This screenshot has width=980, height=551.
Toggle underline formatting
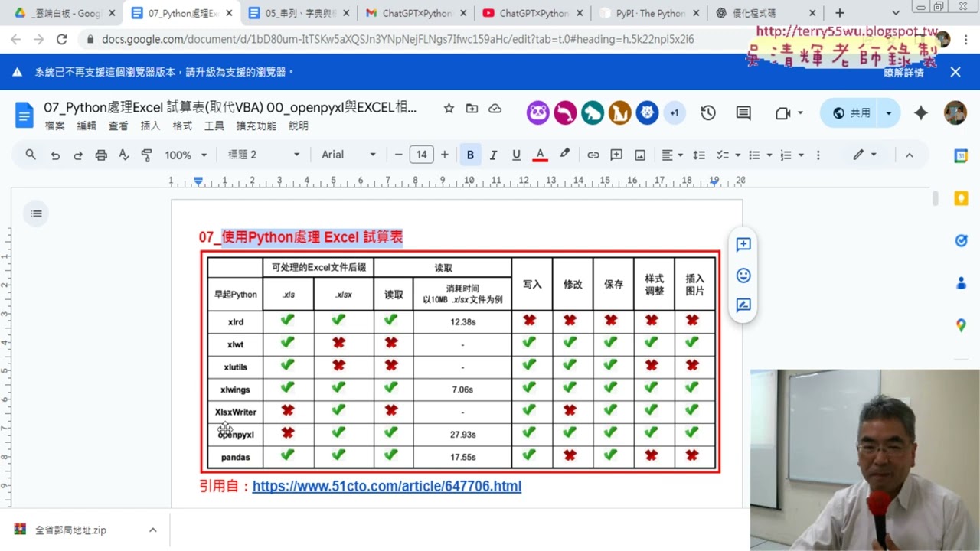click(516, 155)
